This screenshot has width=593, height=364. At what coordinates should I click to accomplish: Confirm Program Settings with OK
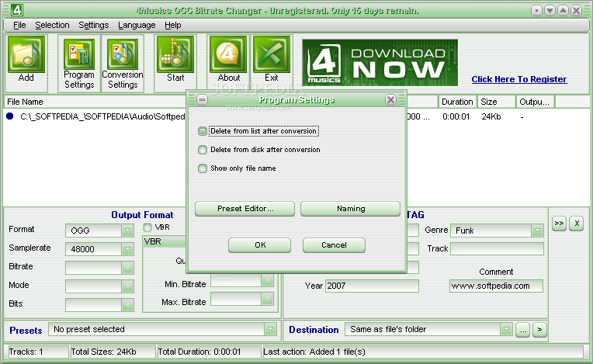(260, 245)
